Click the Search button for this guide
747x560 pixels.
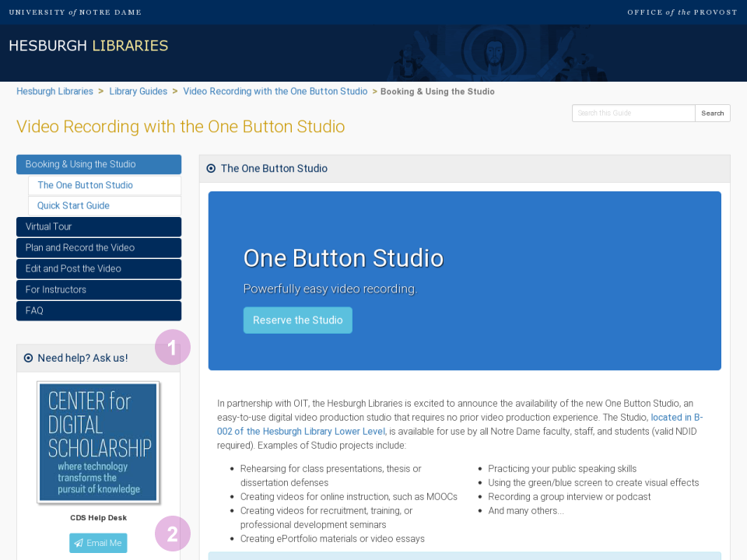(712, 113)
